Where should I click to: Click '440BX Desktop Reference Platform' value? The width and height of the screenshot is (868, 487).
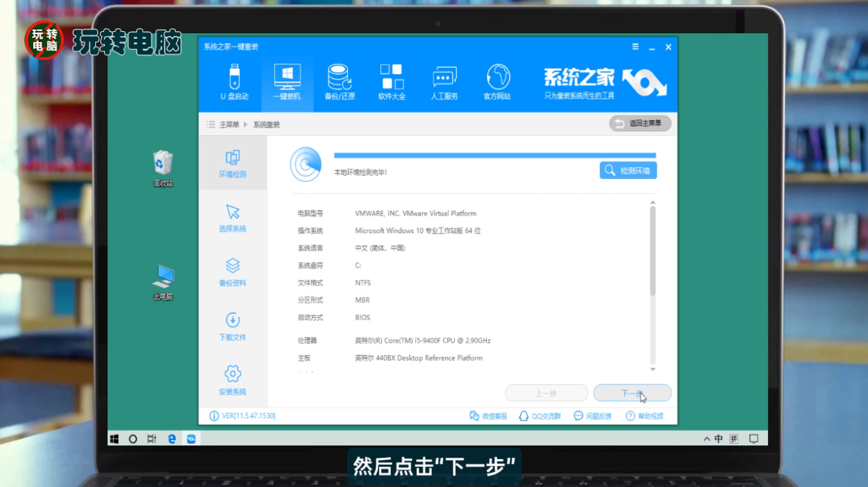tap(419, 358)
